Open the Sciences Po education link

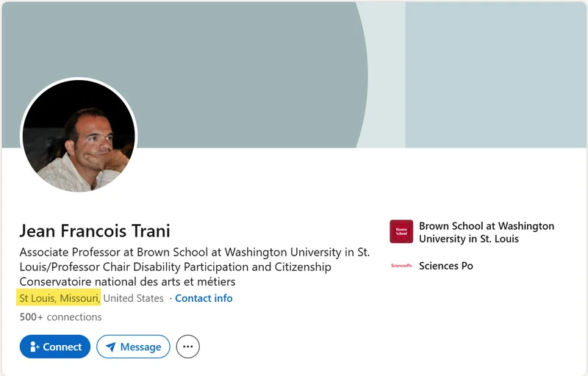(x=446, y=266)
